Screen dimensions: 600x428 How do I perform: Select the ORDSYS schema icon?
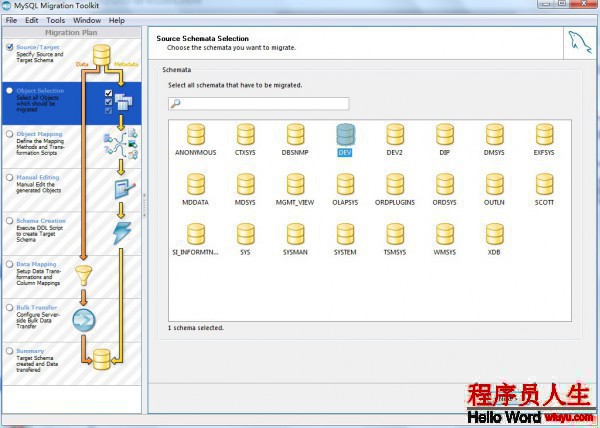(445, 184)
